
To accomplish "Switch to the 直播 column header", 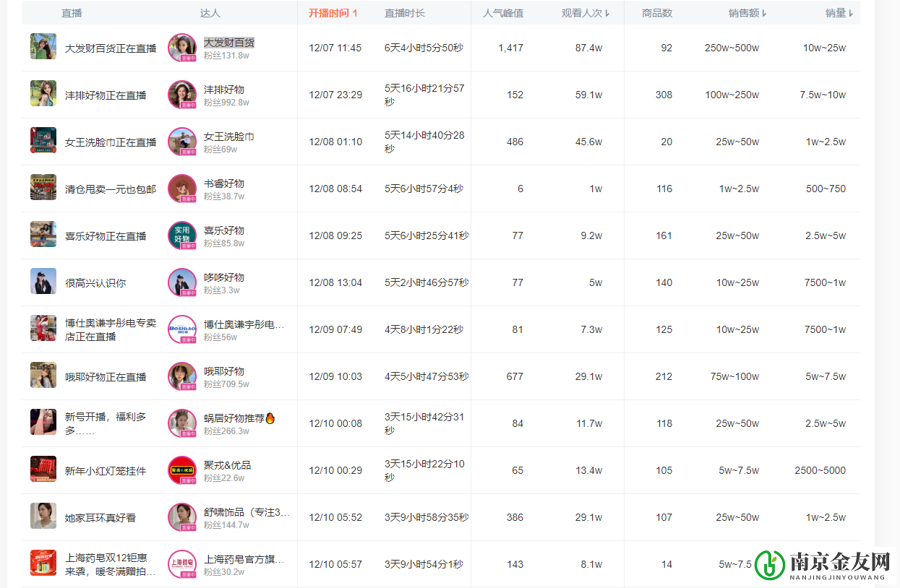I will 72,12.
